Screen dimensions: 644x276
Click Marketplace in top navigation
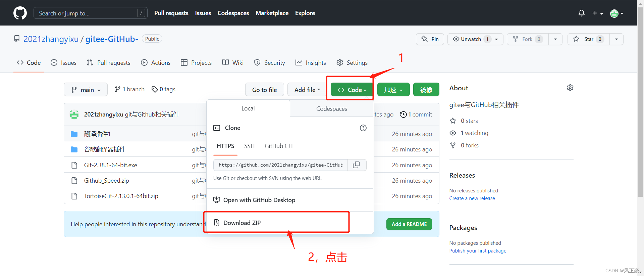[x=272, y=13]
